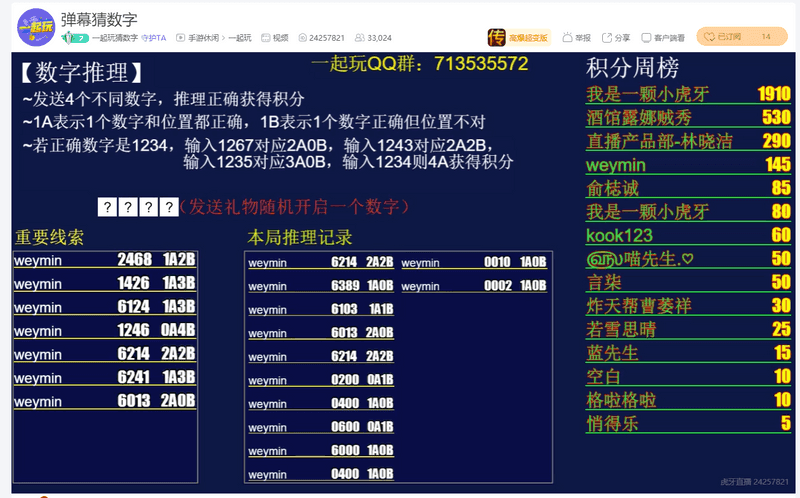Open 客户端看 to watch in client
This screenshot has width=800, height=498.
point(664,38)
